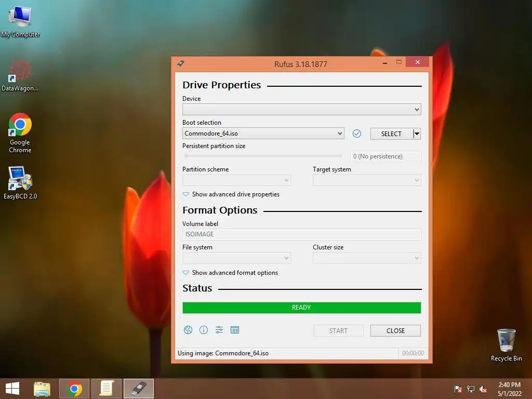Open the Rufus language globe icon
The image size is (532, 399).
click(x=188, y=330)
